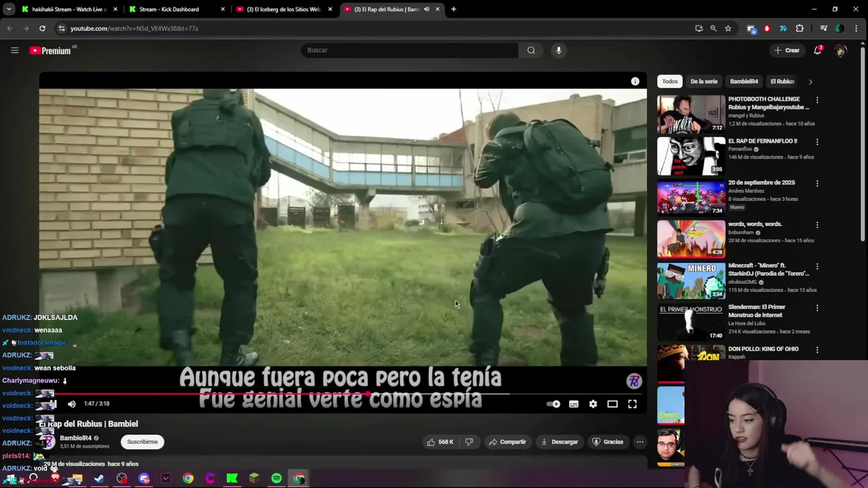Select the El Rubius filter chip

[782, 81]
